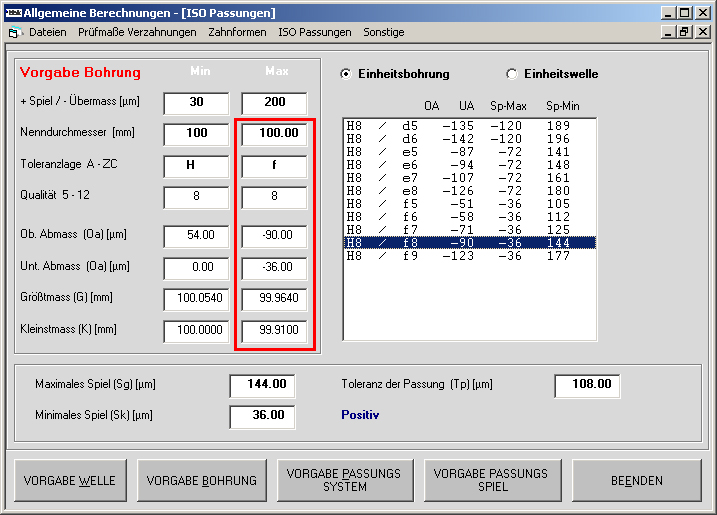Open the Sonstige menu
717x515 pixels.
pyautogui.click(x=384, y=32)
